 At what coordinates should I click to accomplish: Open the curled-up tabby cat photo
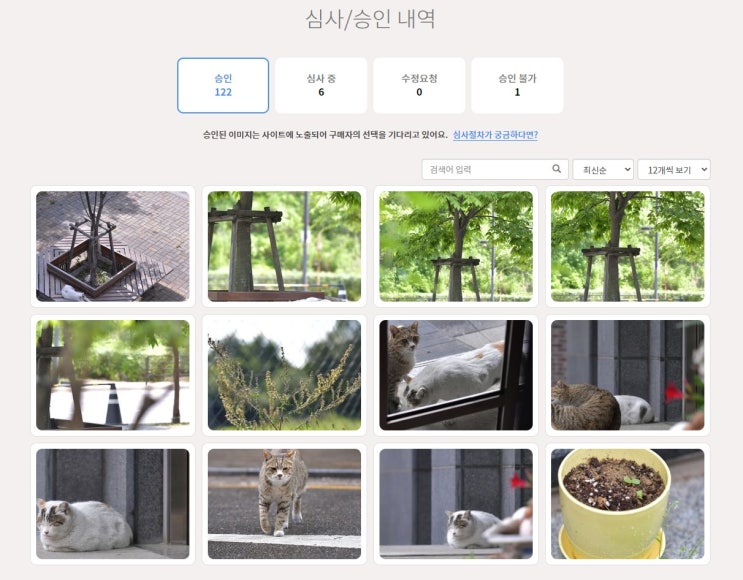click(x=627, y=375)
